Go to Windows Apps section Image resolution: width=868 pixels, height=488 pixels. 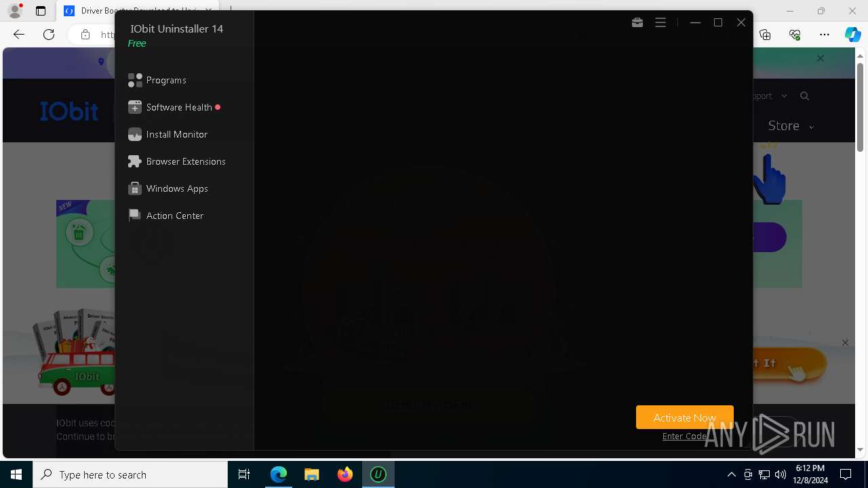click(177, 188)
